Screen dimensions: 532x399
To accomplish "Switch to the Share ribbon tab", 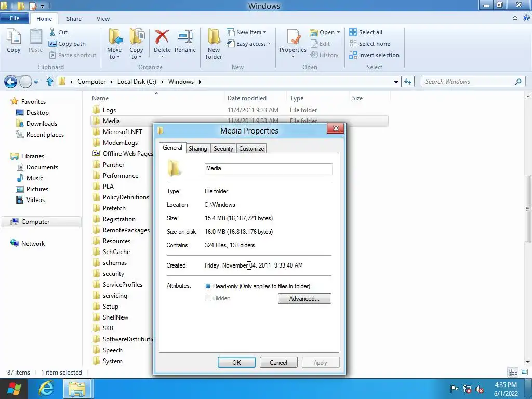I will (74, 19).
